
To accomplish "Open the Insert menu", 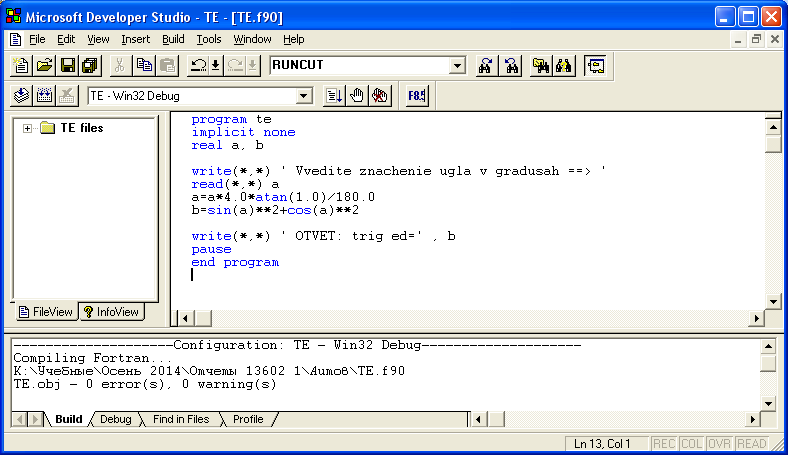I will [135, 39].
